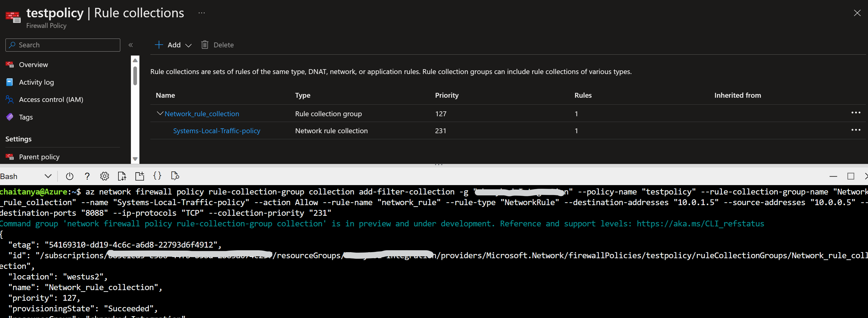This screenshot has height=318, width=868.
Task: Select Access control (IAM) in the sidebar
Action: point(51,99)
